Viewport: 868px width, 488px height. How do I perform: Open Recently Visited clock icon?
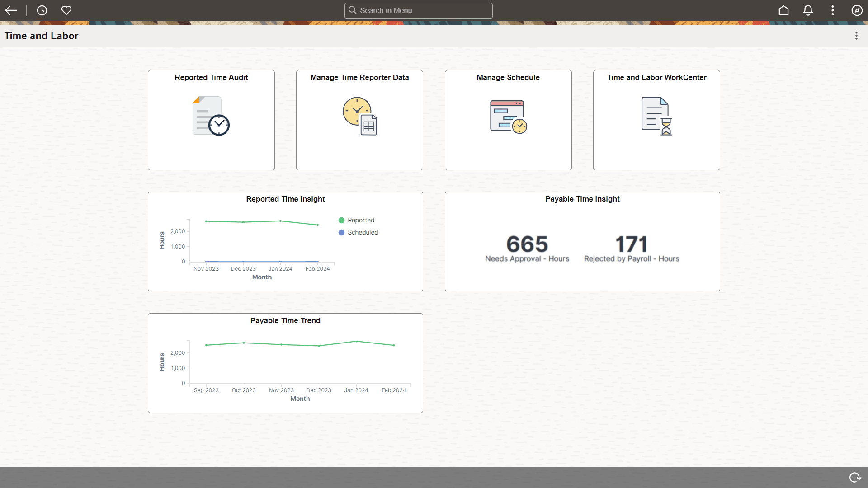point(42,10)
